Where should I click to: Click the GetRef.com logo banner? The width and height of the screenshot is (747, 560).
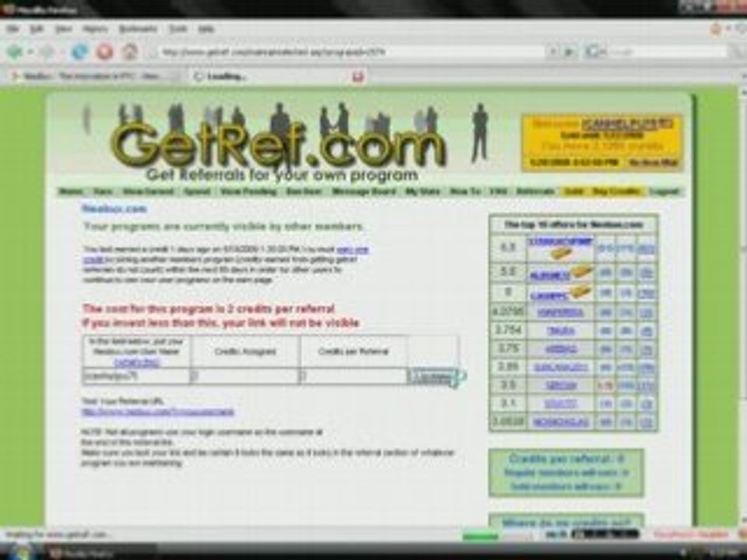tap(279, 143)
